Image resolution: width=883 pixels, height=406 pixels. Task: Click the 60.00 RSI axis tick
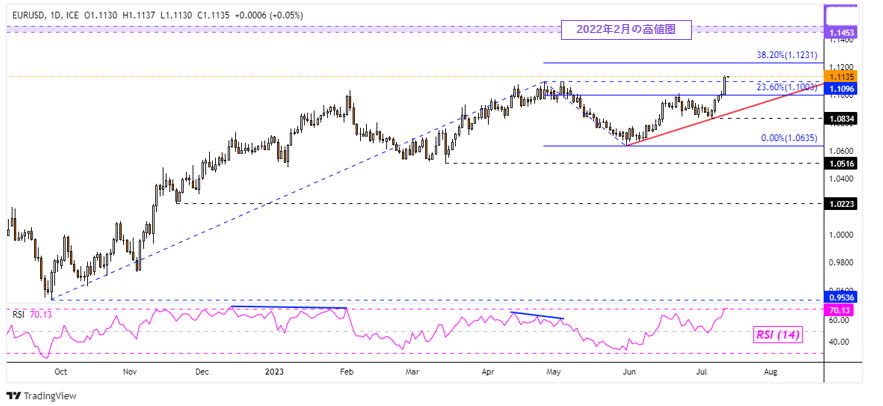point(838,320)
